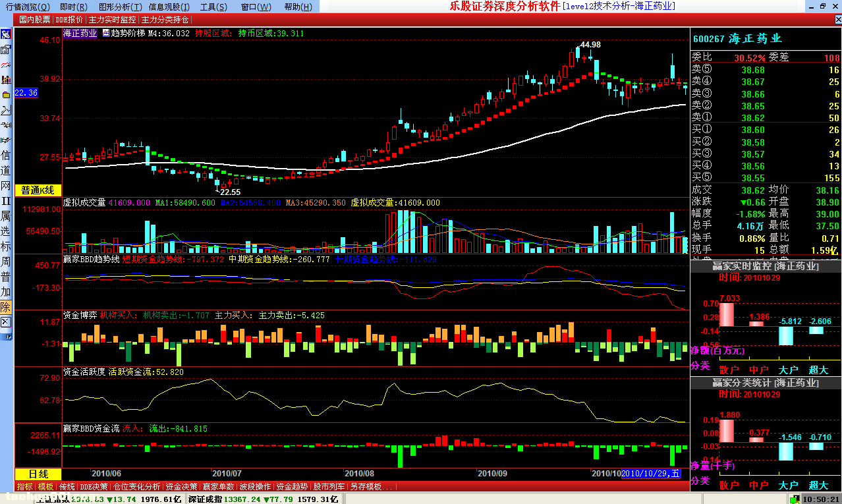Click the 赢家分类统计 panel title

(766, 383)
